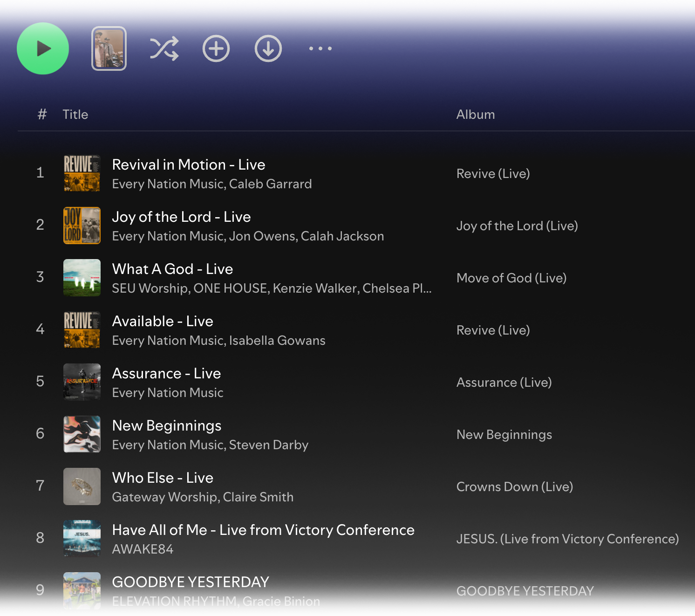Add playlist to library with plus icon
The image size is (695, 616).
(x=216, y=48)
